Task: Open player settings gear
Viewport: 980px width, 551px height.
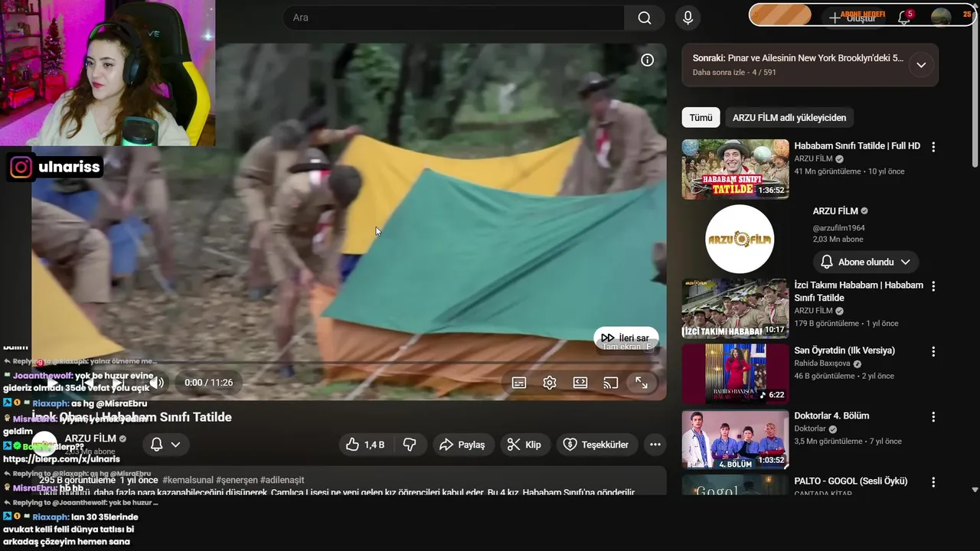Action: coord(550,383)
